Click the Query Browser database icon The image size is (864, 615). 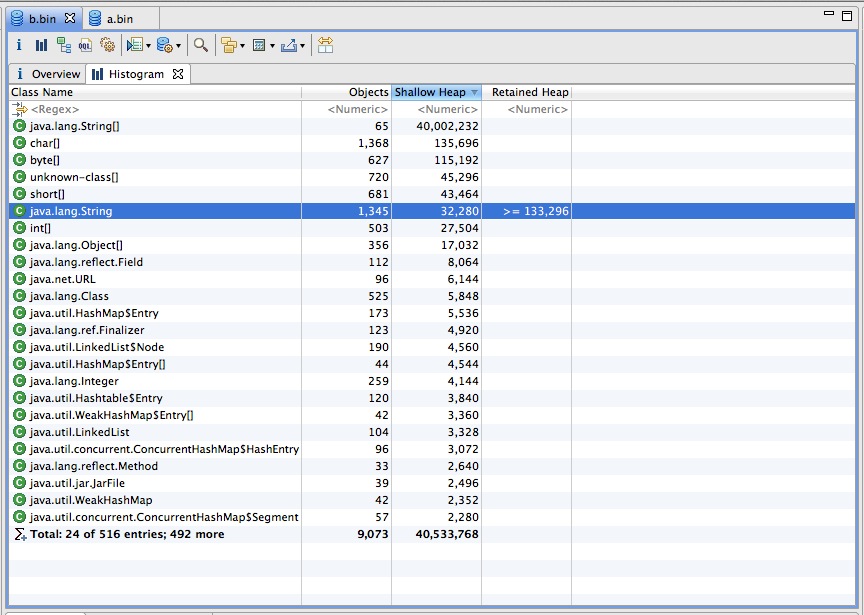tap(165, 45)
